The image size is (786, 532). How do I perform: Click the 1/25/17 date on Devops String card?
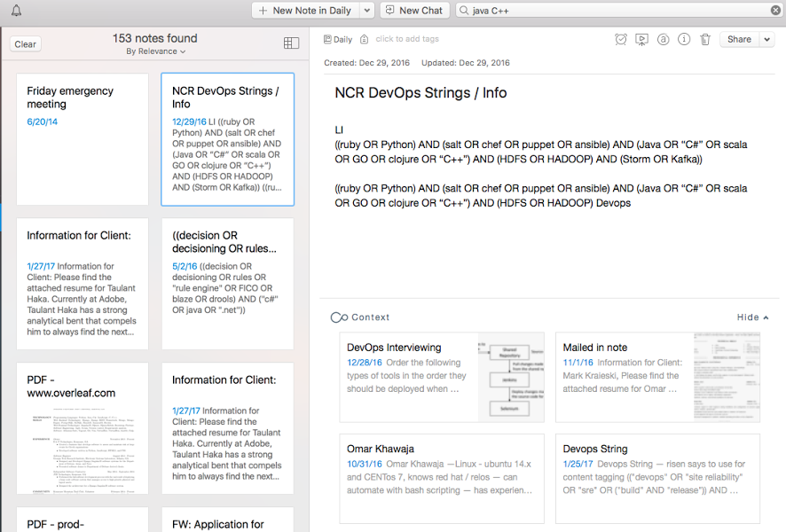click(x=578, y=465)
